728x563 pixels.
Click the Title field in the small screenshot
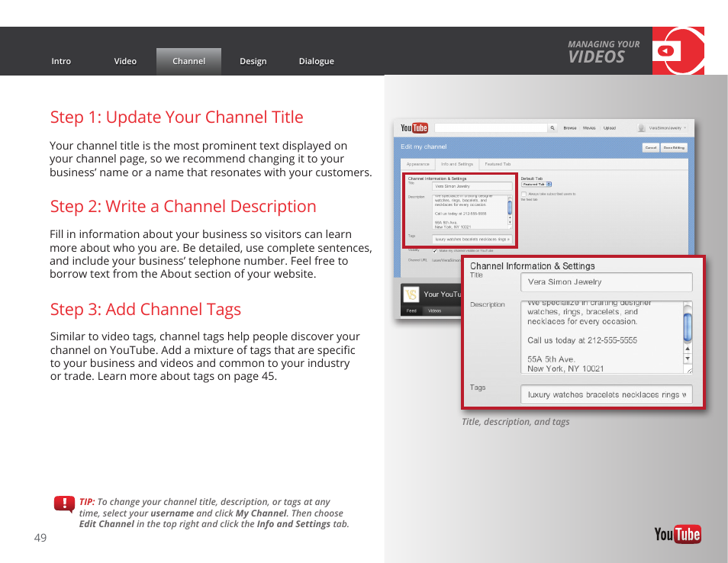(x=472, y=186)
